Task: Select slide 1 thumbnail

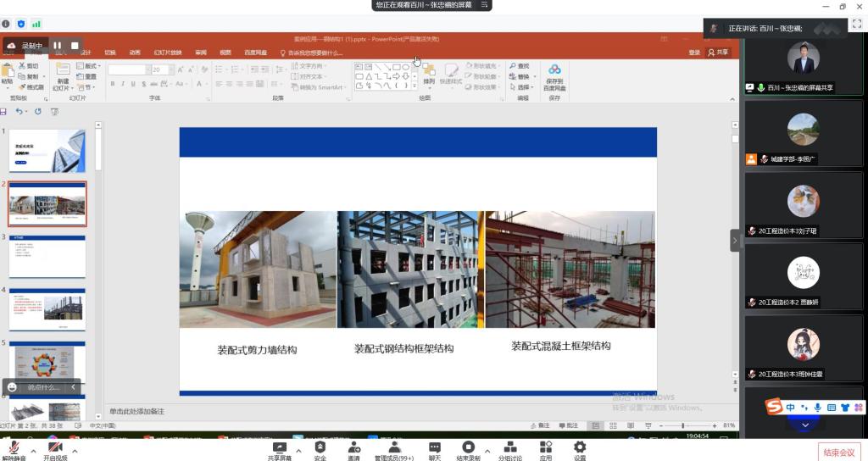Action: 47,151
